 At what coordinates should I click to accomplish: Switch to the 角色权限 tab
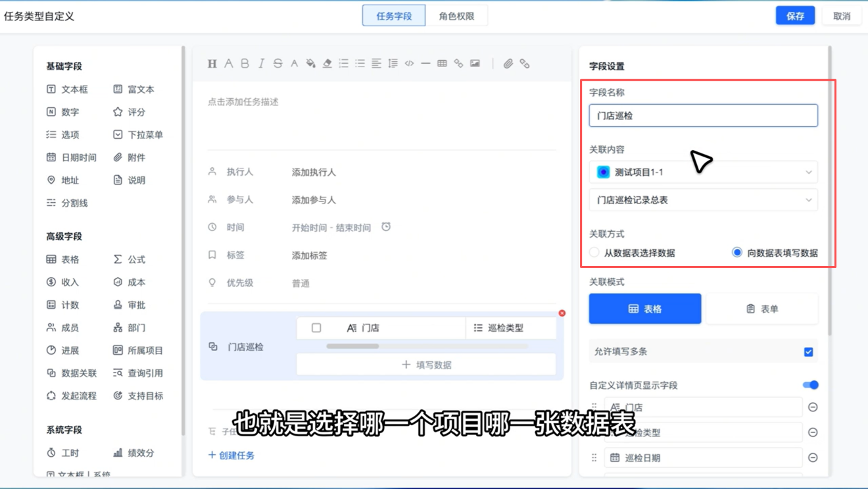click(x=456, y=16)
